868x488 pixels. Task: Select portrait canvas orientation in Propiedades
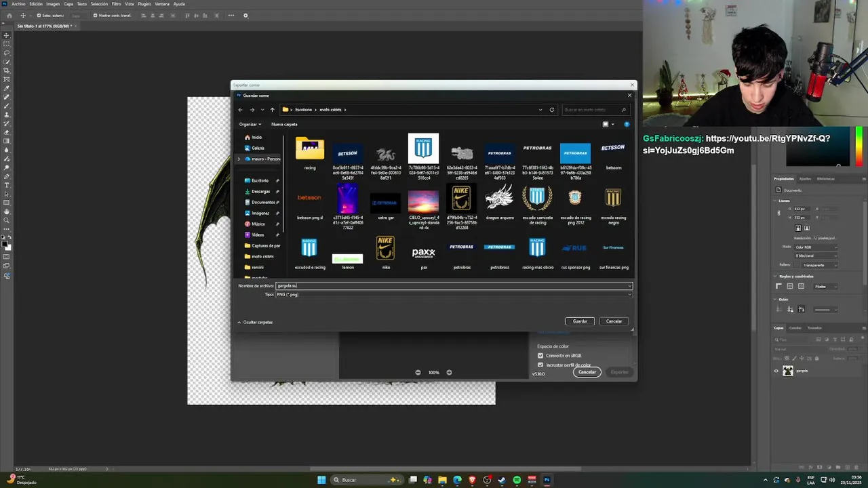[x=798, y=228]
